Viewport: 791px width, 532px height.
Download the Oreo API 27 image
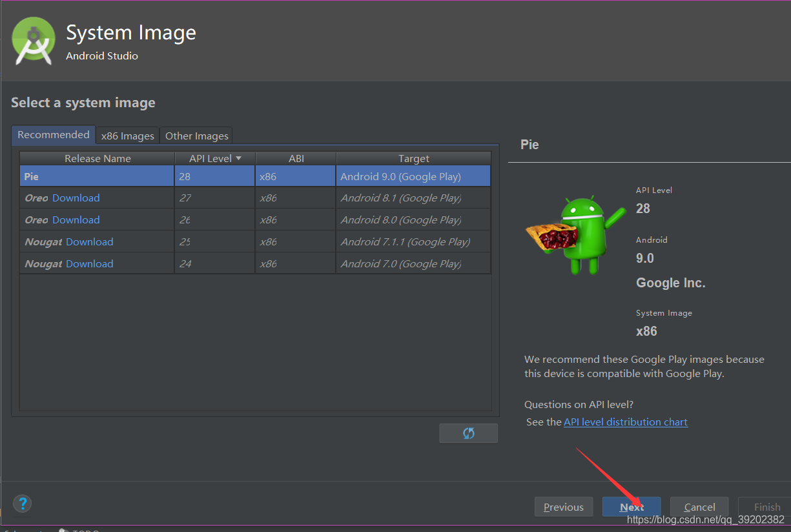click(76, 198)
